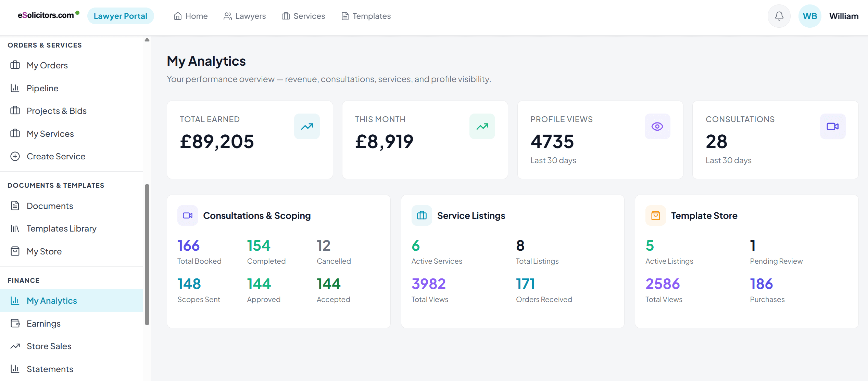The image size is (868, 381).
Task: Click the Total Earned trend chart icon
Action: pos(306,126)
